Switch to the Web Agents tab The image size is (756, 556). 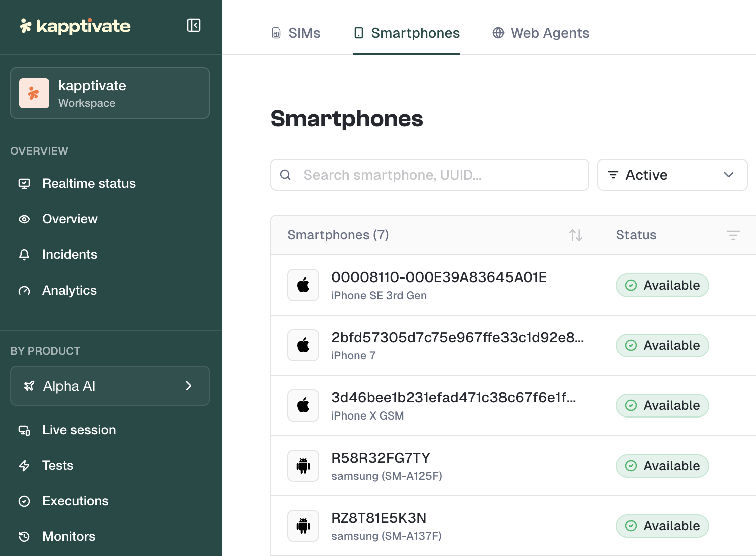coord(541,33)
